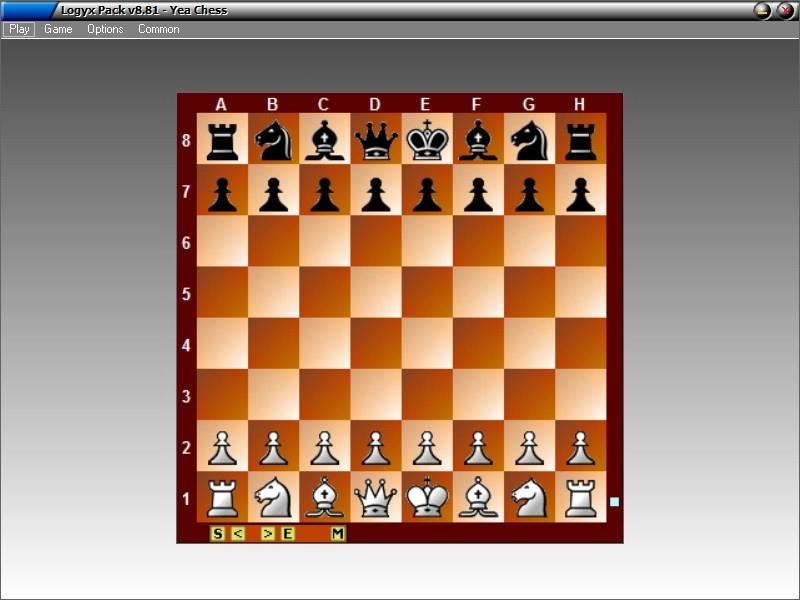This screenshot has height=600, width=800.
Task: Click the empty A3 square
Action: pos(222,394)
